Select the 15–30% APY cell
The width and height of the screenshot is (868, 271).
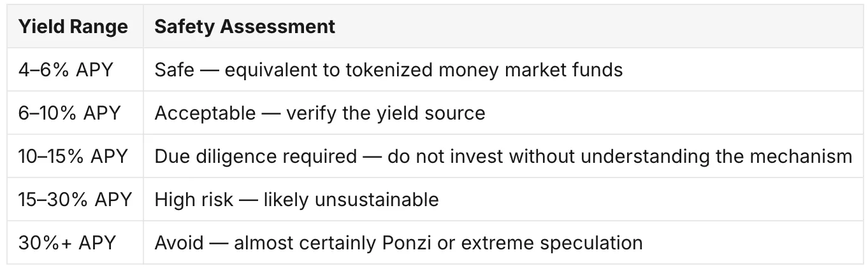tap(75, 200)
